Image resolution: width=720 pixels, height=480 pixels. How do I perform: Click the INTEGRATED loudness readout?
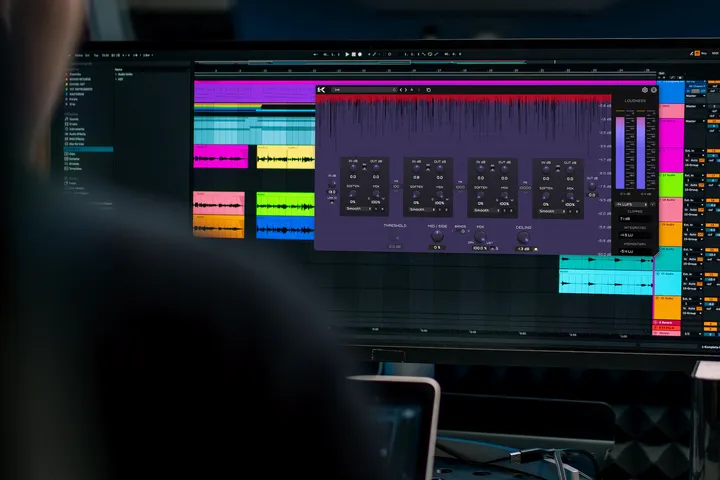pyautogui.click(x=635, y=235)
